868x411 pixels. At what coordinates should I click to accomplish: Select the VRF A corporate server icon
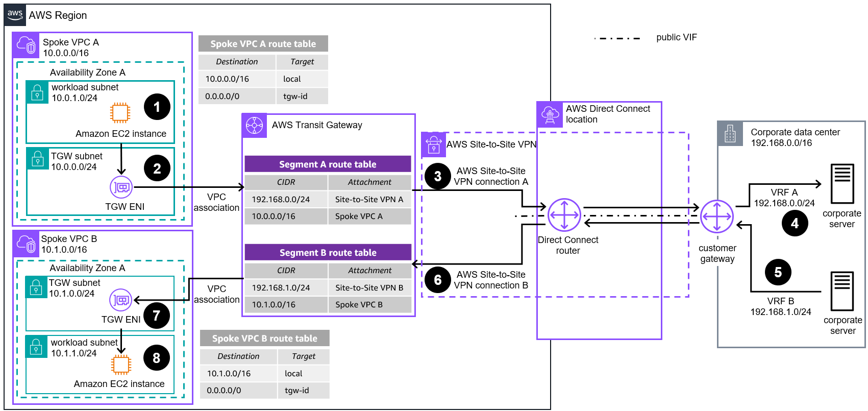[842, 184]
